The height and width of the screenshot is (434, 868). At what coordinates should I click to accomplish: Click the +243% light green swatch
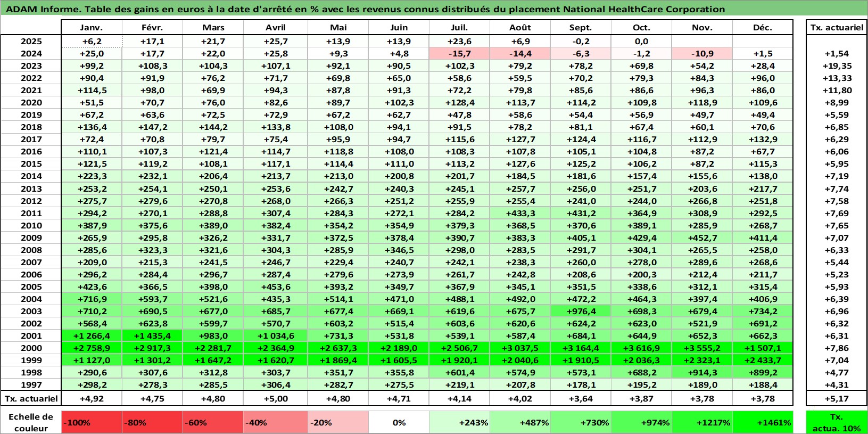[x=460, y=422]
